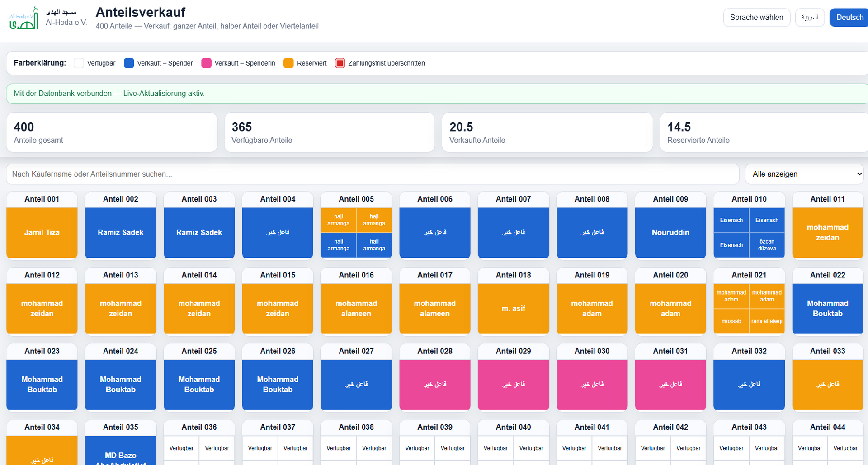Click the orange Reserviert legend swatch
868x465 pixels.
pos(288,63)
